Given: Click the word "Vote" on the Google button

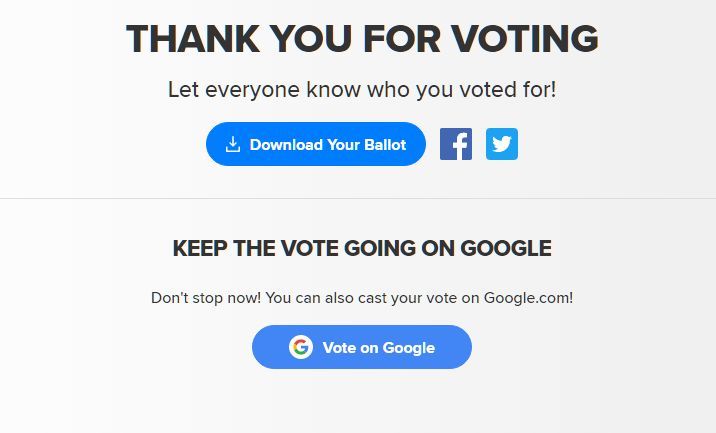Looking at the screenshot, I should pyautogui.click(x=340, y=347).
